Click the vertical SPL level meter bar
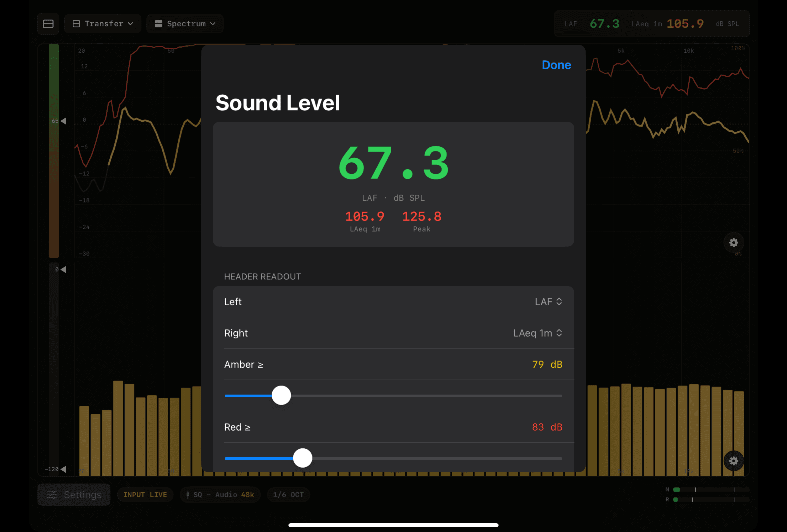 pos(53,151)
